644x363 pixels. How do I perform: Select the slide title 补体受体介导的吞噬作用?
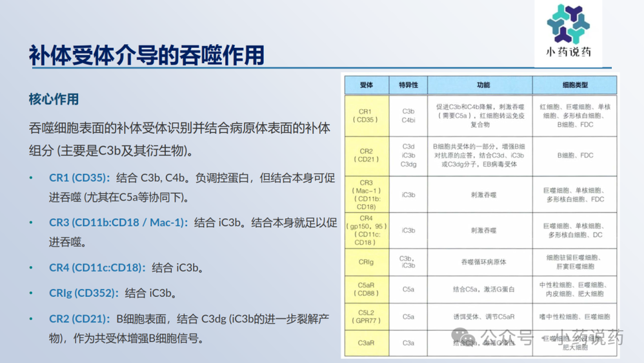click(x=146, y=56)
